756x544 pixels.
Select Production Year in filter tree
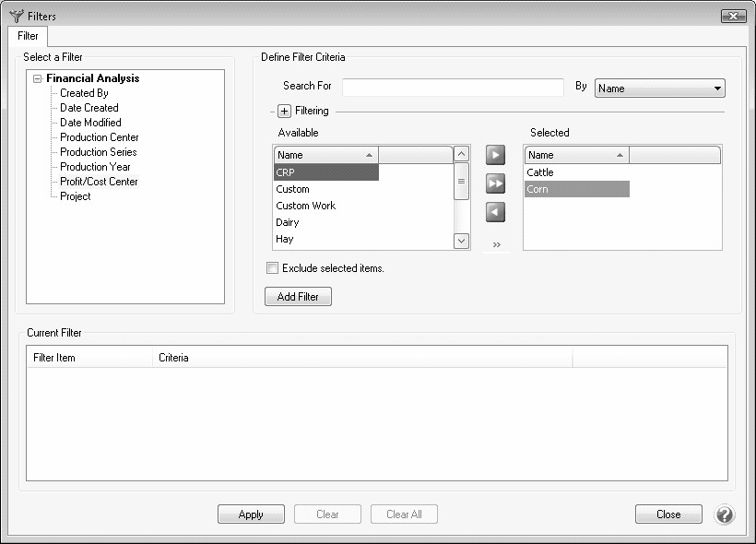click(x=95, y=167)
